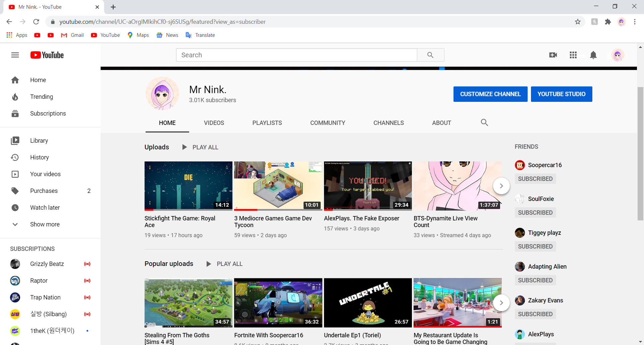The image size is (644, 345).
Task: Go to Home in the sidebar
Action: pyautogui.click(x=50, y=80)
